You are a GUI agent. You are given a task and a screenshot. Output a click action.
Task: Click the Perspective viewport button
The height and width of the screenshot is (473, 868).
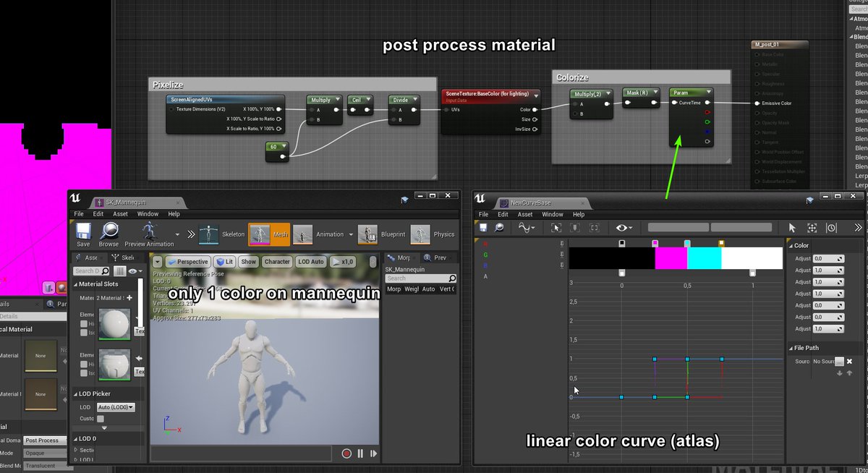pyautogui.click(x=188, y=262)
